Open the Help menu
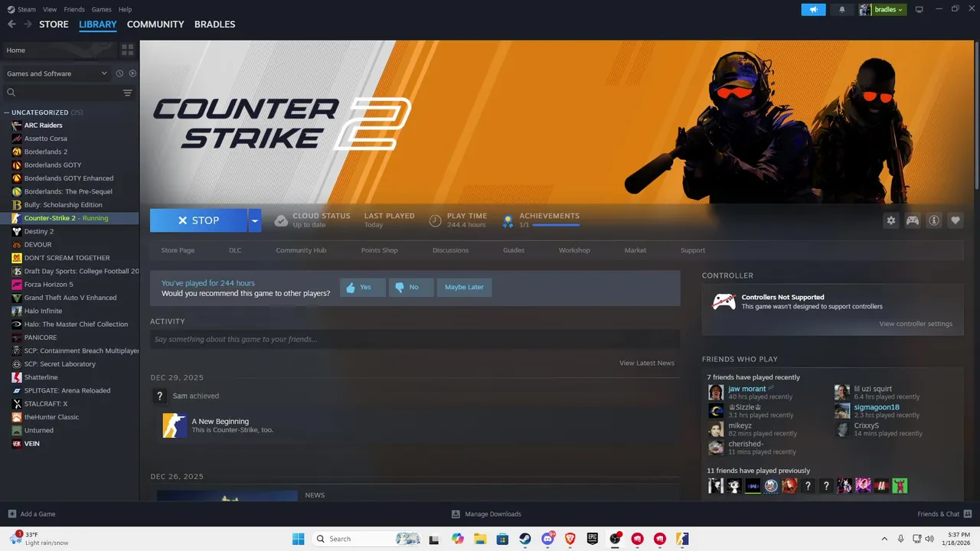The image size is (980, 551). click(126, 9)
